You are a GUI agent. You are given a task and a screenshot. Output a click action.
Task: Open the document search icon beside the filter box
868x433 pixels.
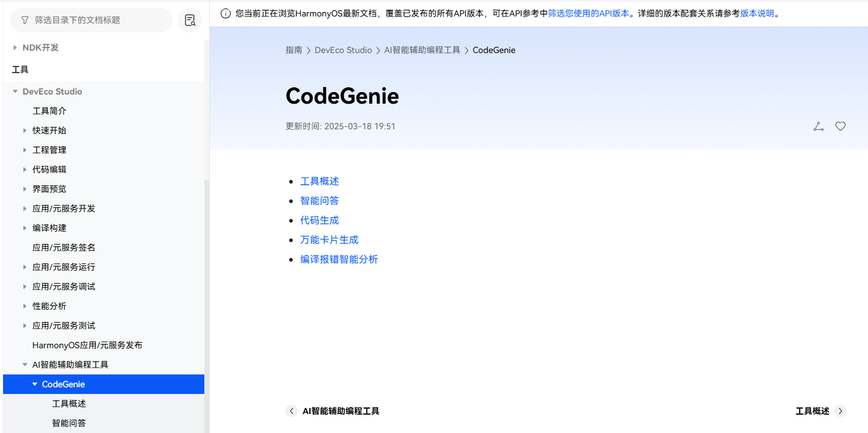(190, 20)
